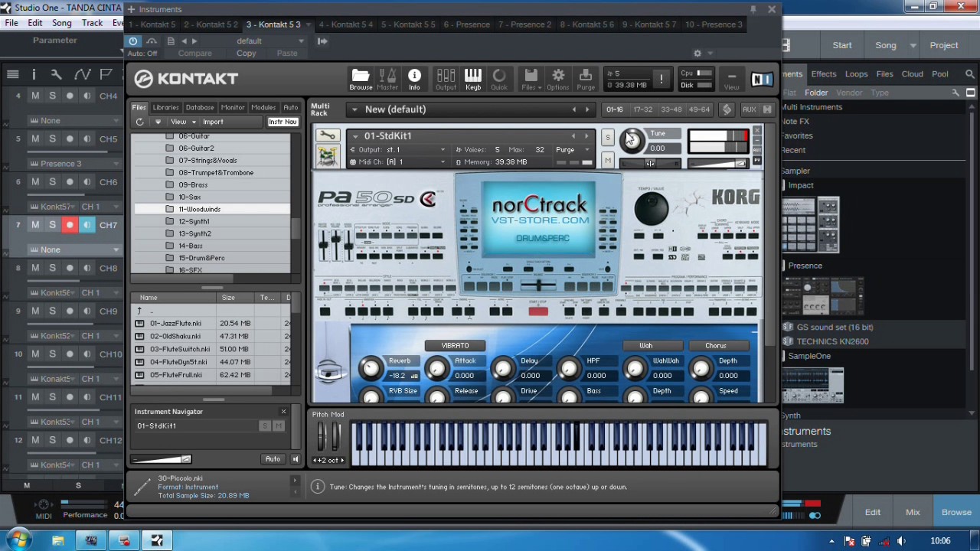This screenshot has height=551, width=980.
Task: Click Studio One taskbar icon
Action: pyautogui.click(x=157, y=541)
